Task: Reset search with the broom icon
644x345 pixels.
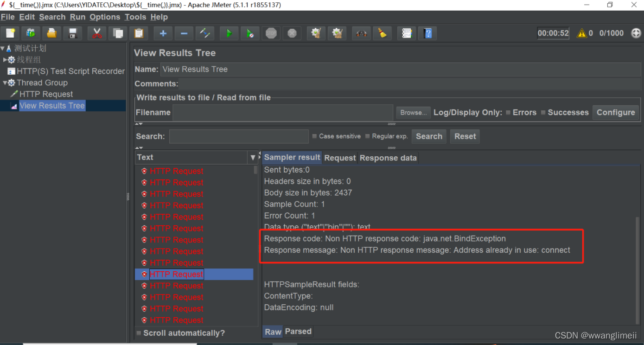Action: [x=383, y=33]
